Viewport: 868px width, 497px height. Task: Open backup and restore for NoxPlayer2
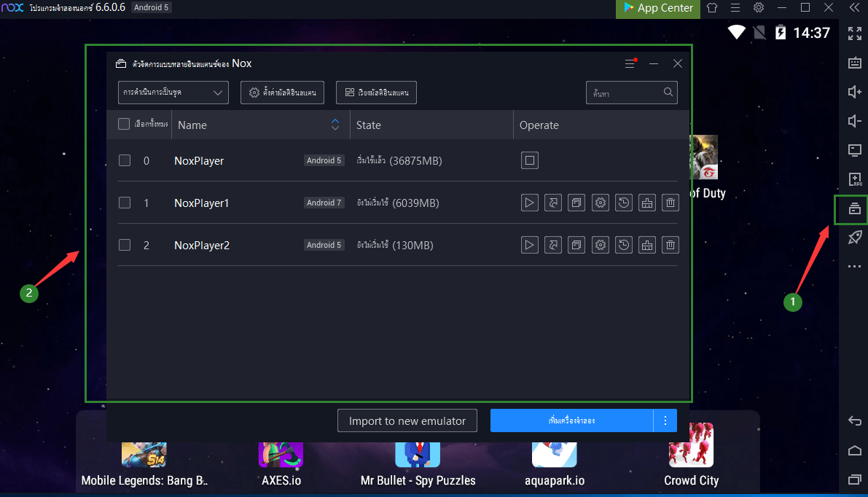(623, 245)
